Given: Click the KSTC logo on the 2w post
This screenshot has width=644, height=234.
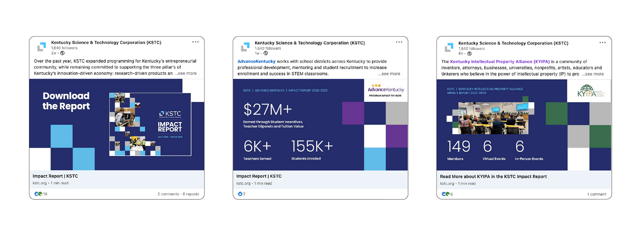Looking at the screenshot, I should (x=42, y=47).
